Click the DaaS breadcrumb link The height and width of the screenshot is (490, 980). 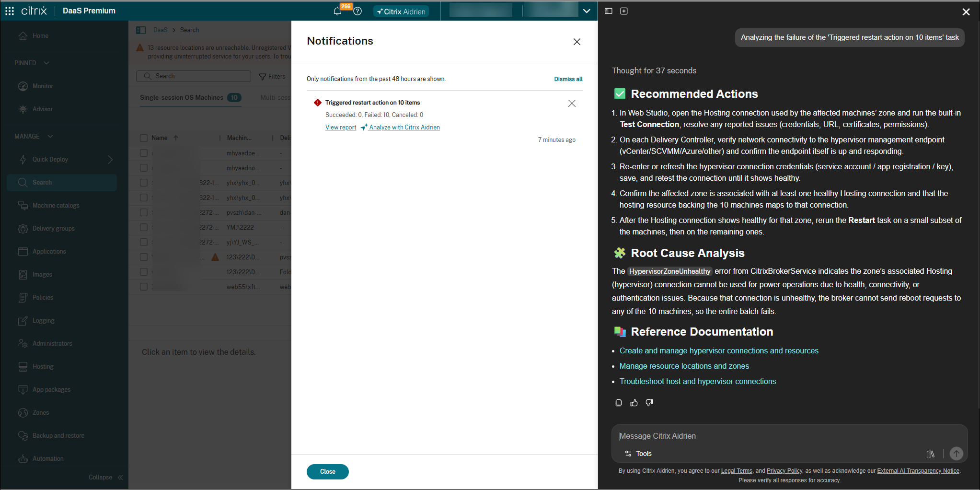161,30
